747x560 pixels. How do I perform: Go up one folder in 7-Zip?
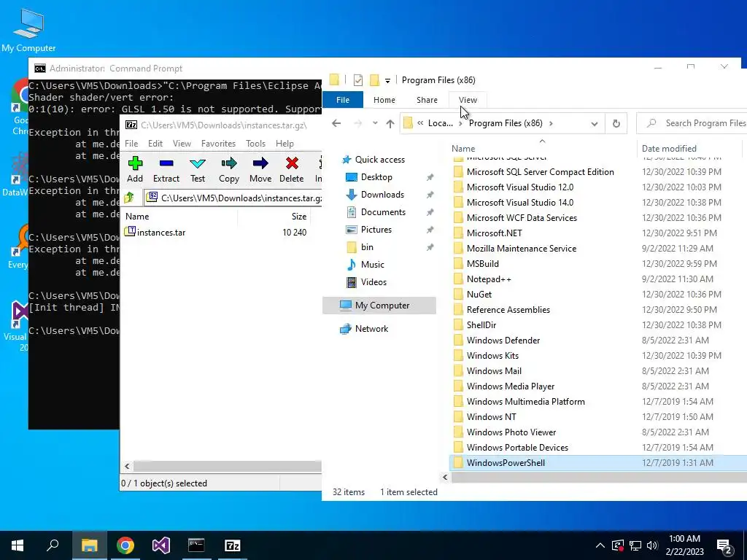[x=129, y=197]
